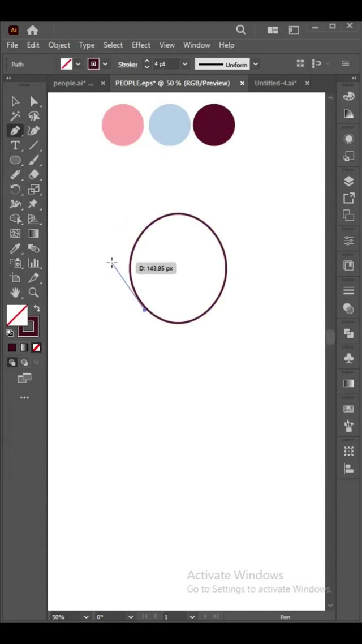The height and width of the screenshot is (644, 362).
Task: Switch to the Zoom tool
Action: click(x=34, y=293)
